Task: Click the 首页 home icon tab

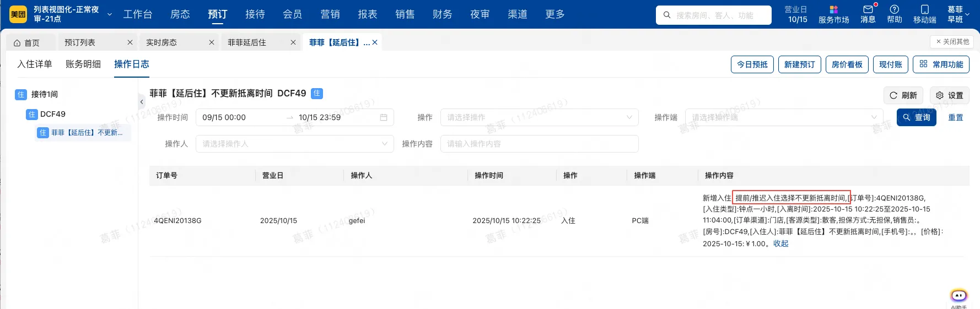Action: tap(26, 42)
